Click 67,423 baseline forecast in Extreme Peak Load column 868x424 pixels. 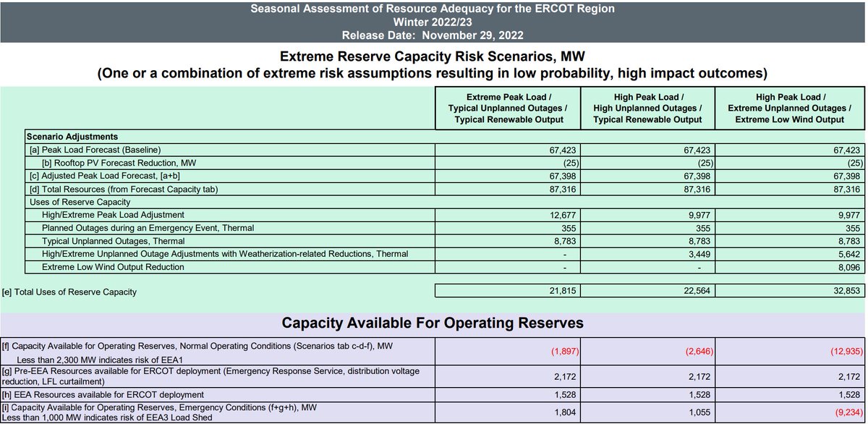(561, 150)
